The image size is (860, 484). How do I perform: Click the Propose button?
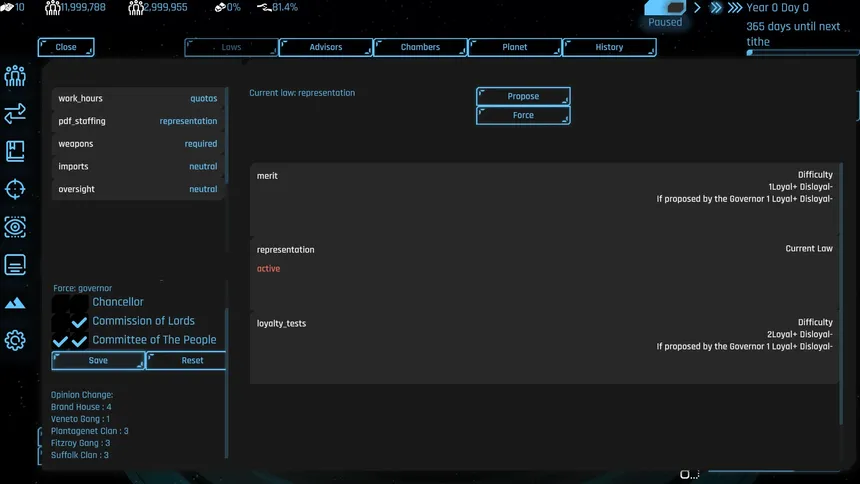pos(523,96)
